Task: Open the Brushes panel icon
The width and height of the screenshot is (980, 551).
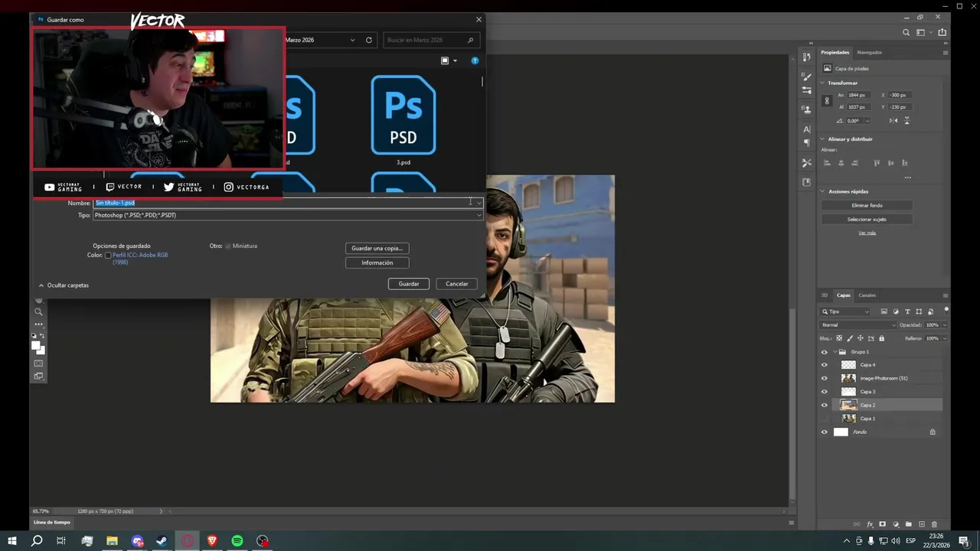Action: point(806,77)
